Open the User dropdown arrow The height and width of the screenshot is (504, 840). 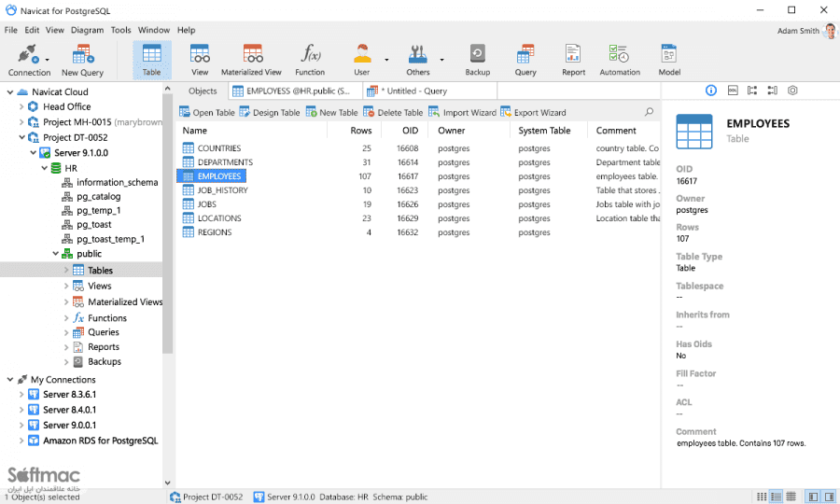pos(386,60)
